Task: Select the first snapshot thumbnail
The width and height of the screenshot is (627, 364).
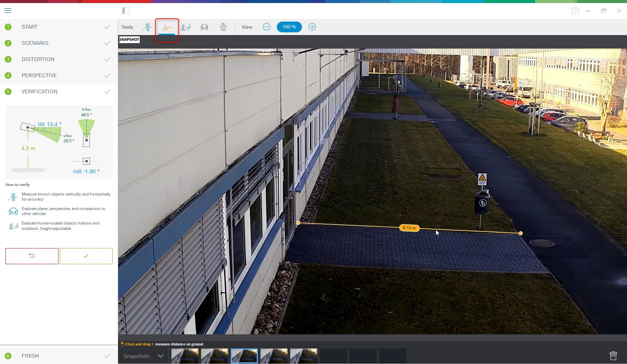Action: pos(185,356)
